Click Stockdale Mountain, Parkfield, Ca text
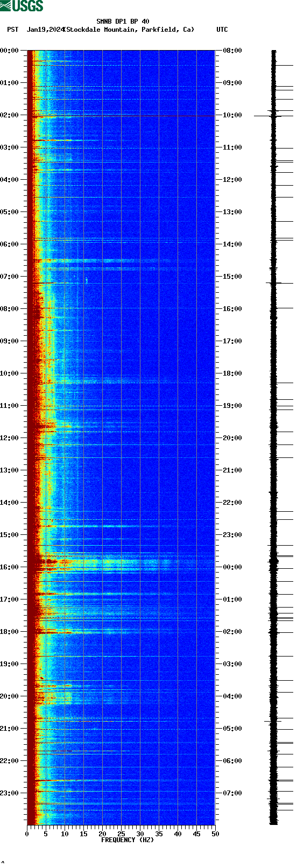297x868 pixels. [x=129, y=30]
